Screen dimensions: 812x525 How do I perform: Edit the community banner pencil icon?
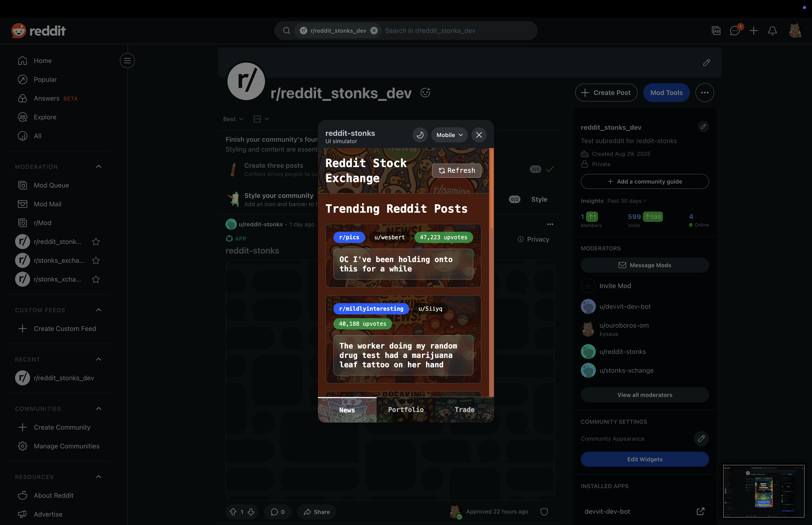(x=706, y=62)
